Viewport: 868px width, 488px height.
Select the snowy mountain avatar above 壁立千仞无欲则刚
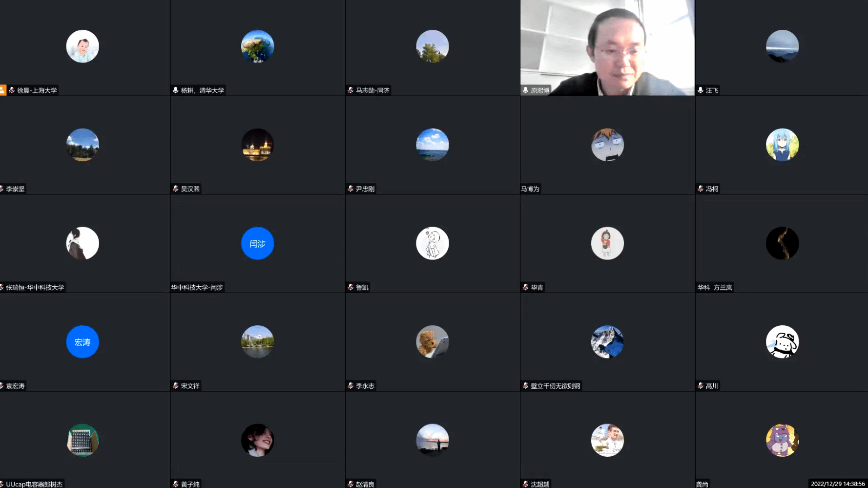[x=607, y=342]
